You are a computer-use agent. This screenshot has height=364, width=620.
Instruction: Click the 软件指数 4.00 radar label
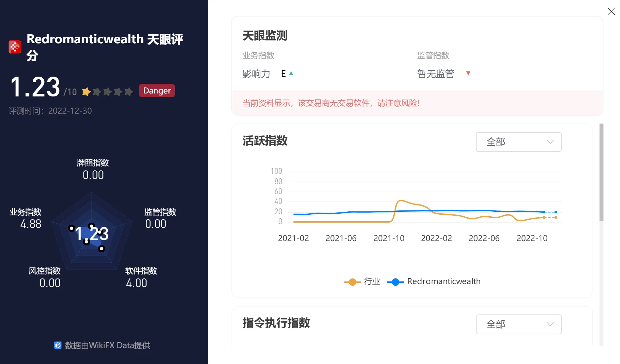coord(141,277)
